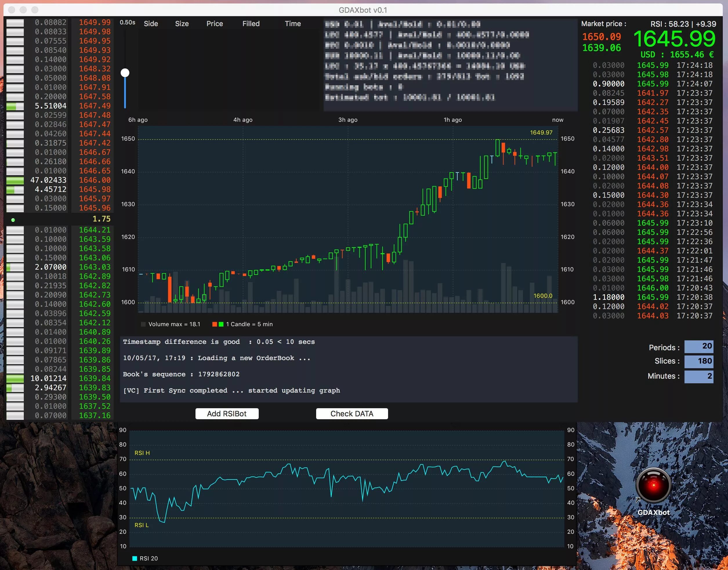The image size is (728, 570).
Task: Click the GDAXbot desktop shortcut icon
Action: [653, 486]
